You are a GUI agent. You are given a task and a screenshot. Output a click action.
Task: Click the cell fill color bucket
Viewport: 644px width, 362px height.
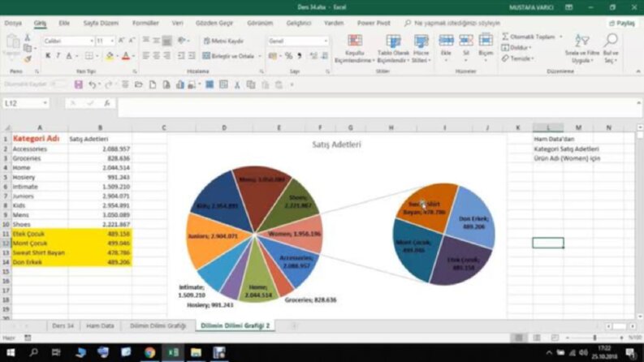(x=110, y=56)
